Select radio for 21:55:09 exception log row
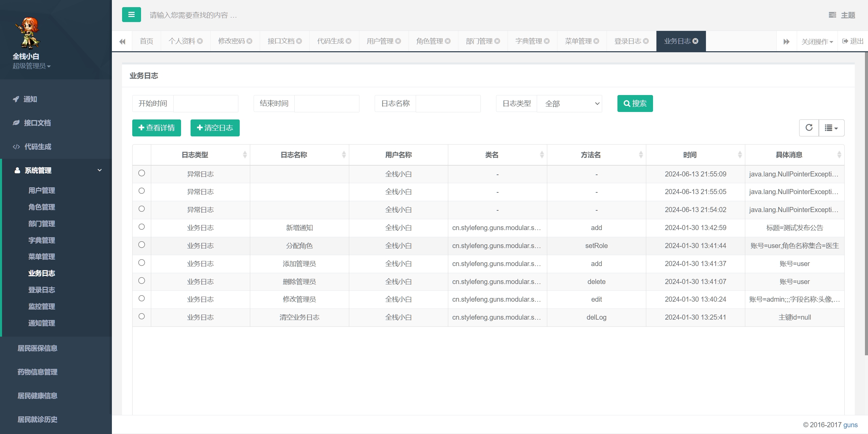The height and width of the screenshot is (434, 868). 142,173
